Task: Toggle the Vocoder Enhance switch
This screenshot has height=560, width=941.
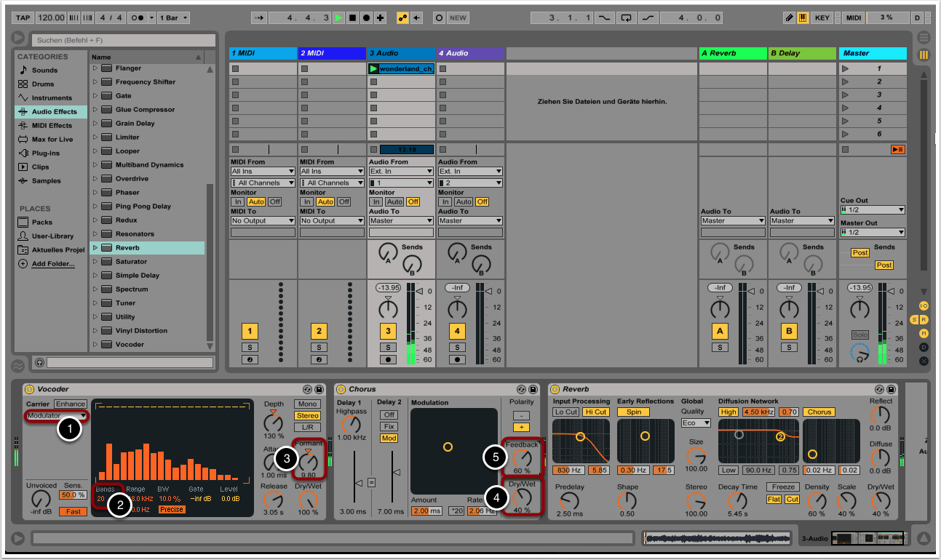Action: [71, 404]
